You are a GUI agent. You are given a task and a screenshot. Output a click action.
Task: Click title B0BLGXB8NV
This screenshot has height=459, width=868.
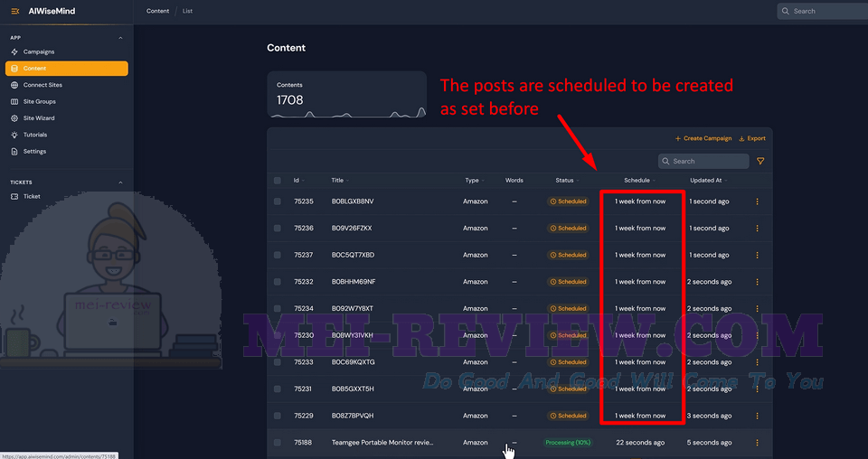point(353,201)
